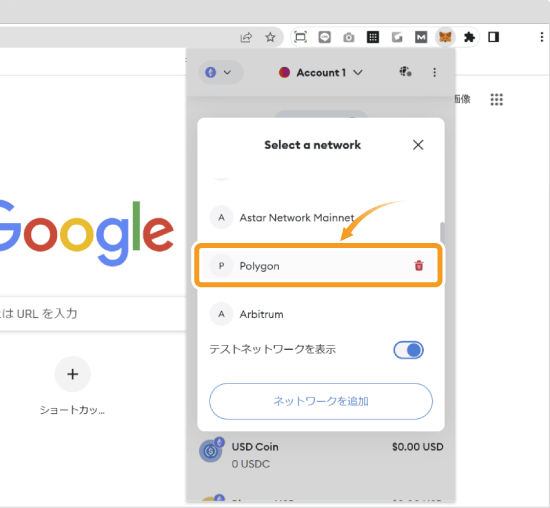Click the Google logo
Screen dimensions: 550x508
click(x=87, y=233)
